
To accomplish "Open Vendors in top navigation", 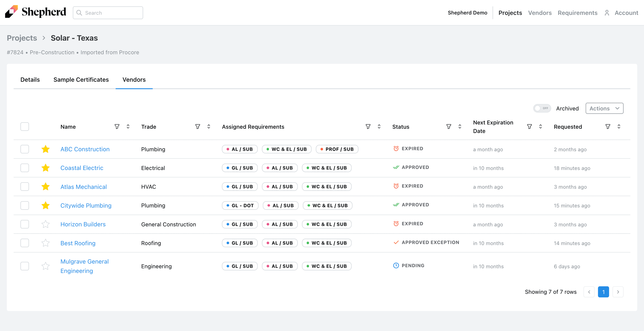I will pos(540,13).
